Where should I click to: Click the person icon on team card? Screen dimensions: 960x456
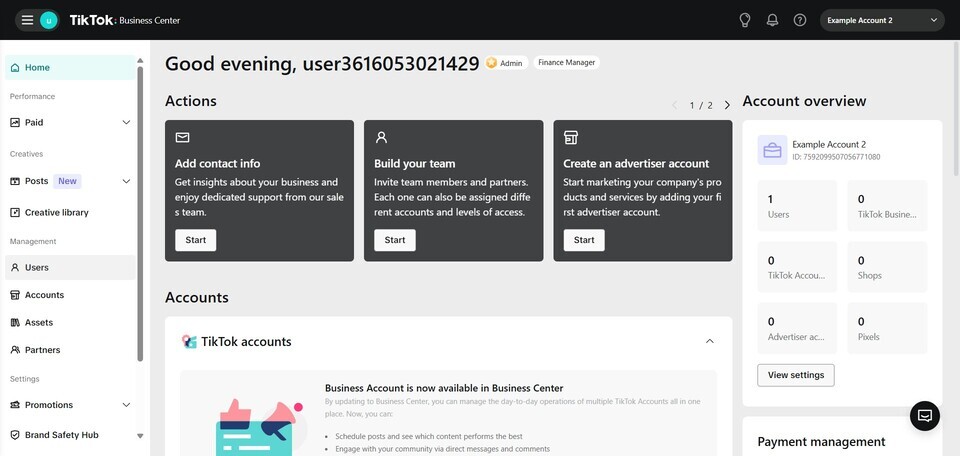tap(381, 137)
